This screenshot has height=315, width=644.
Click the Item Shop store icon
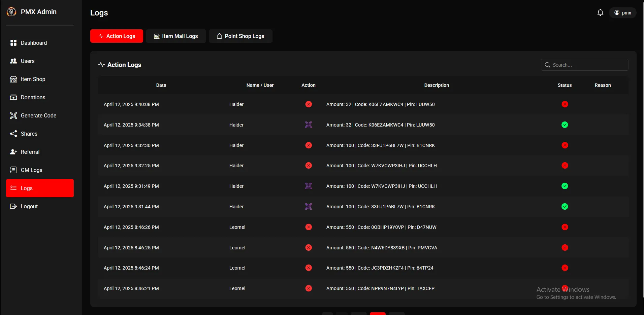pyautogui.click(x=13, y=79)
